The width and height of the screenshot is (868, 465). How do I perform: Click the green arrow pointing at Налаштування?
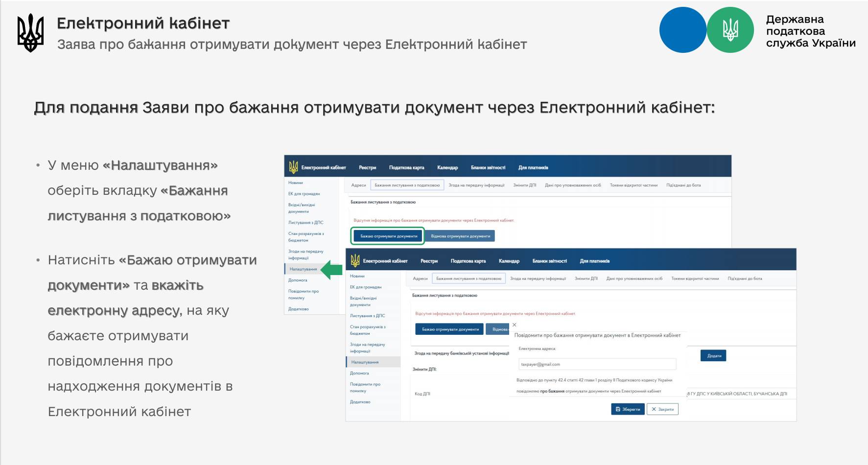pos(331,270)
